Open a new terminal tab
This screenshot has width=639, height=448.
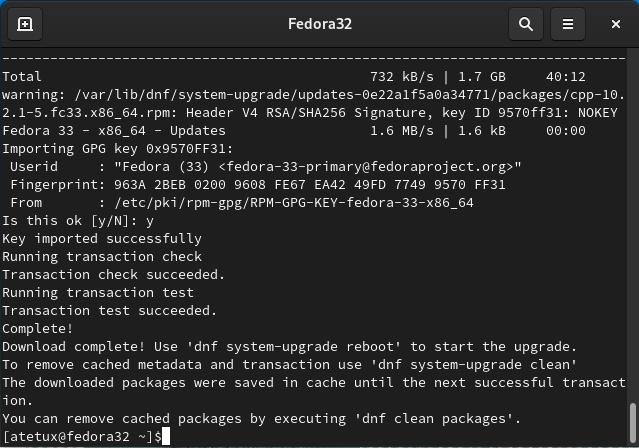[25, 24]
